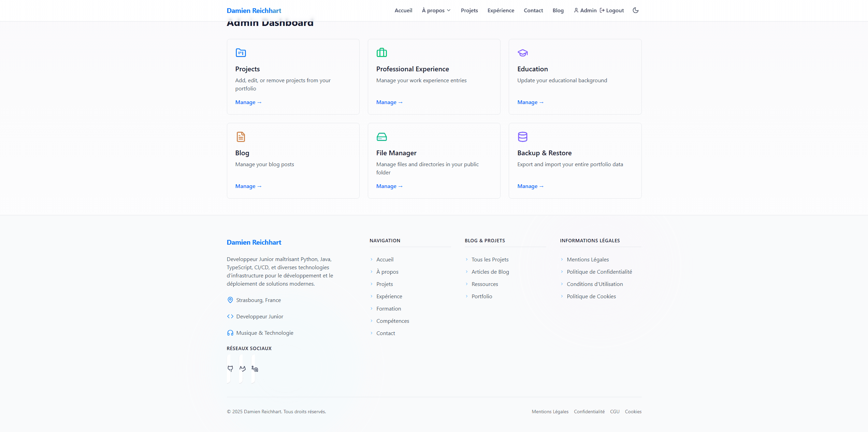Click Manage link in the File Manager card
868x432 pixels.
tap(389, 186)
